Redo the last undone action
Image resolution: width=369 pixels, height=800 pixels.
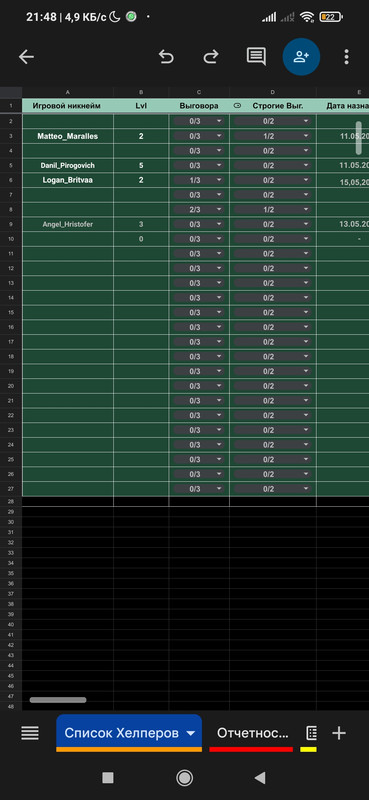click(210, 57)
